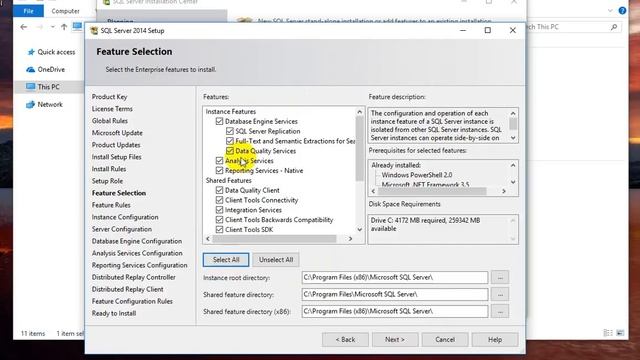
Task: Toggle Database Engine Services checkbox
Action: 219,121
